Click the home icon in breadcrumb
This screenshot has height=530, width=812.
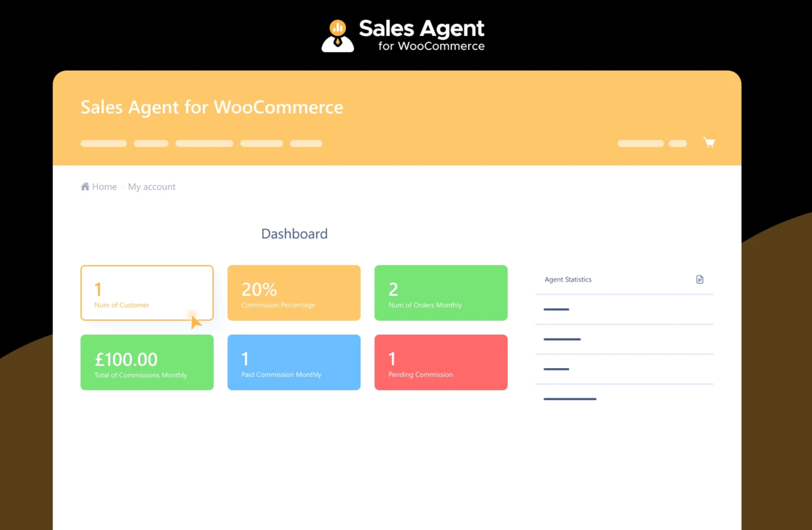[x=85, y=186]
